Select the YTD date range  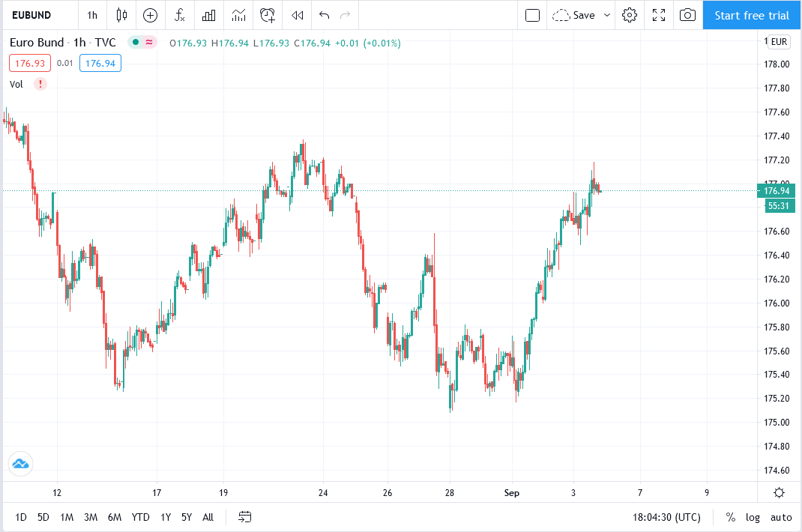pos(141,517)
